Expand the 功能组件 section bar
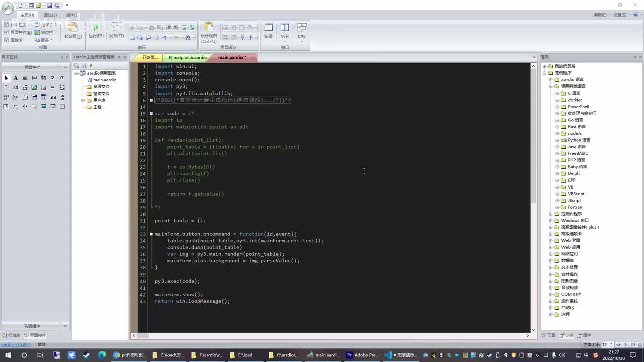 click(x=35, y=326)
